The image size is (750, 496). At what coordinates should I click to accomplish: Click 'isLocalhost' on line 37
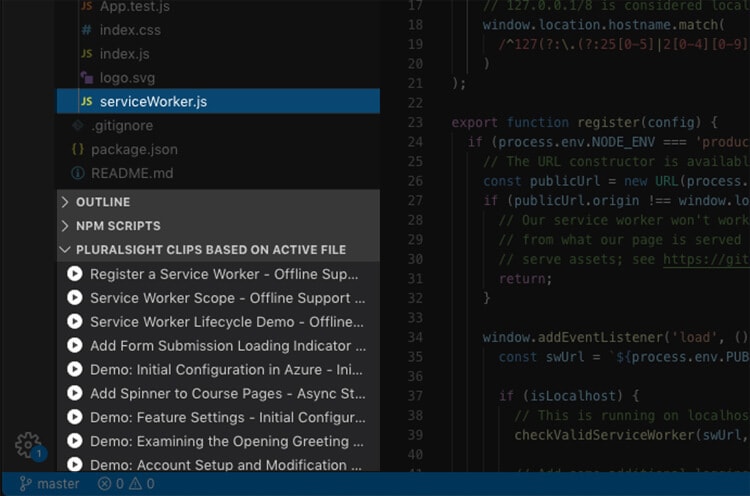click(573, 396)
